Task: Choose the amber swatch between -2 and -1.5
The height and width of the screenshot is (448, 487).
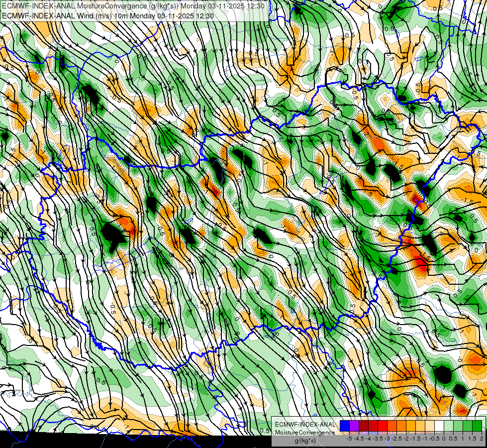Action: (411, 426)
